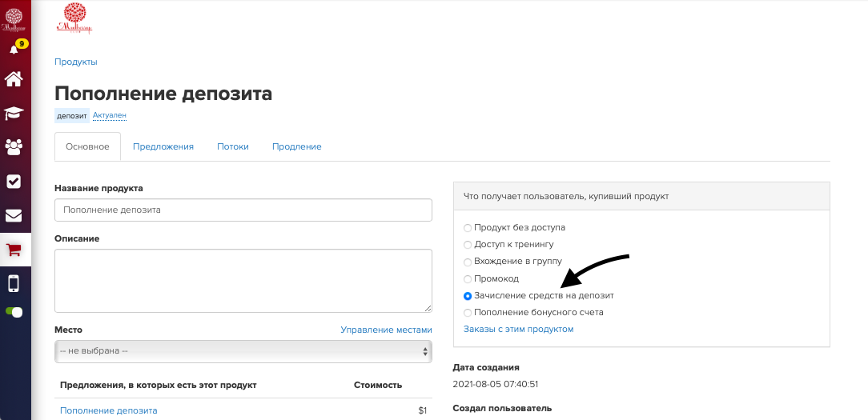The width and height of the screenshot is (868, 420).
Task: Open trainings graduation cap icon
Action: [14, 113]
